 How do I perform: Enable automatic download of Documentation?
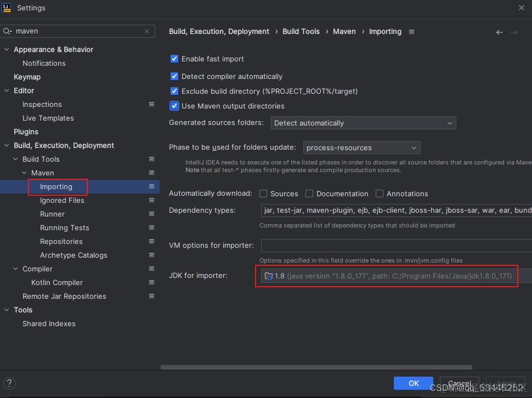click(309, 194)
